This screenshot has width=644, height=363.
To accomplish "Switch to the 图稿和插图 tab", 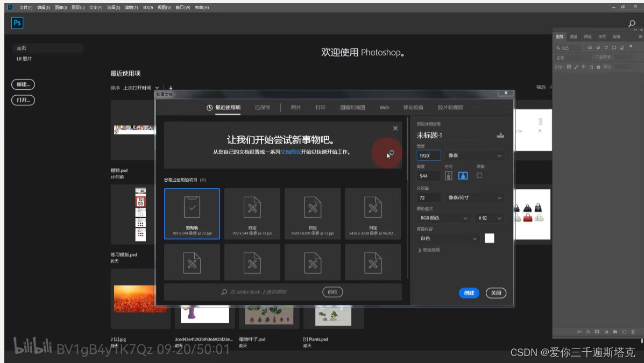I will point(352,108).
